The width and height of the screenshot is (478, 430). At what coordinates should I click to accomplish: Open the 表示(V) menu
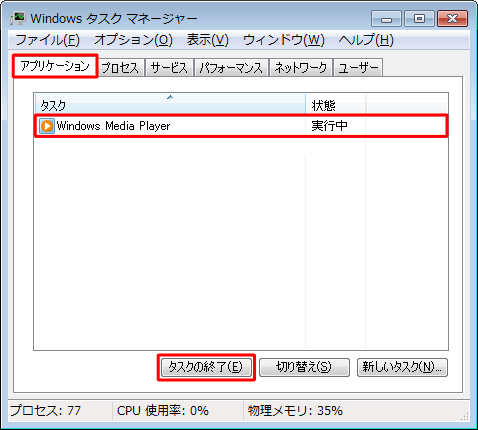(207, 40)
